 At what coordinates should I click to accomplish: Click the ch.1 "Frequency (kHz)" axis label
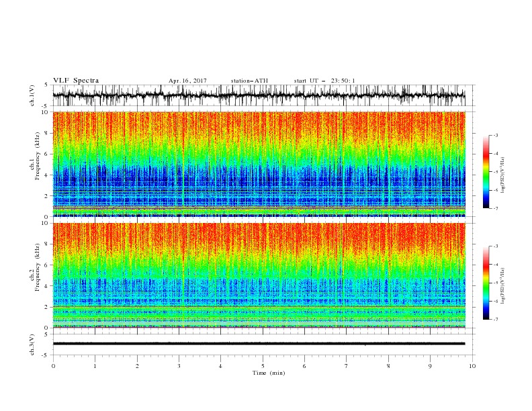point(38,156)
